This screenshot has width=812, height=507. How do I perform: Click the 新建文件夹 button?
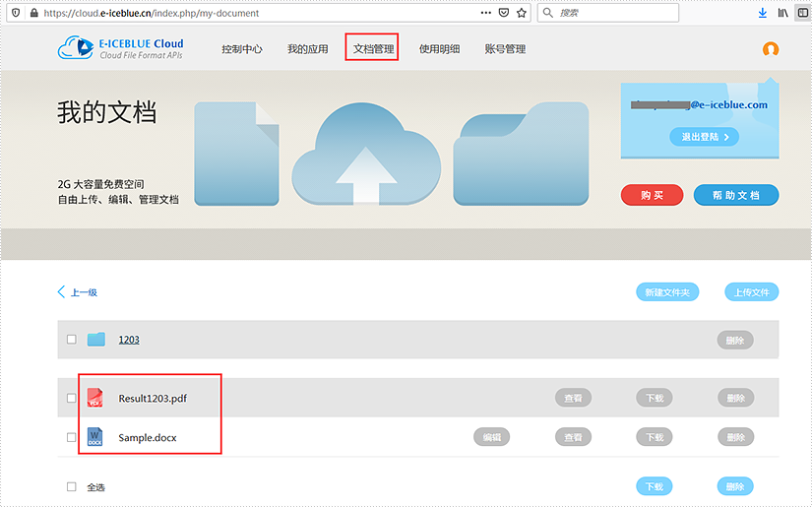(x=667, y=292)
